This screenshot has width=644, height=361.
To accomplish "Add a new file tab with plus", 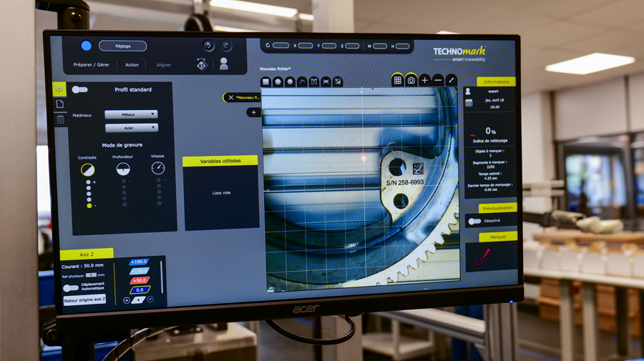I will coord(253,112).
